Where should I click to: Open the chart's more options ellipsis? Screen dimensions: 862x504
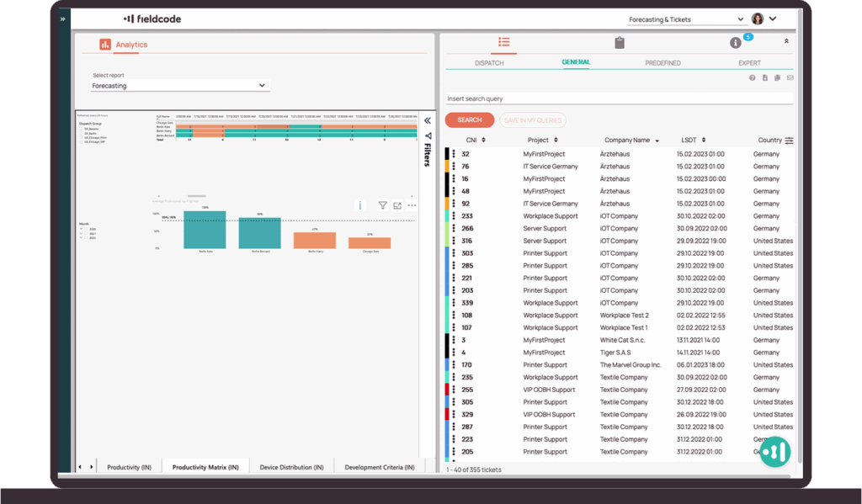coord(412,205)
